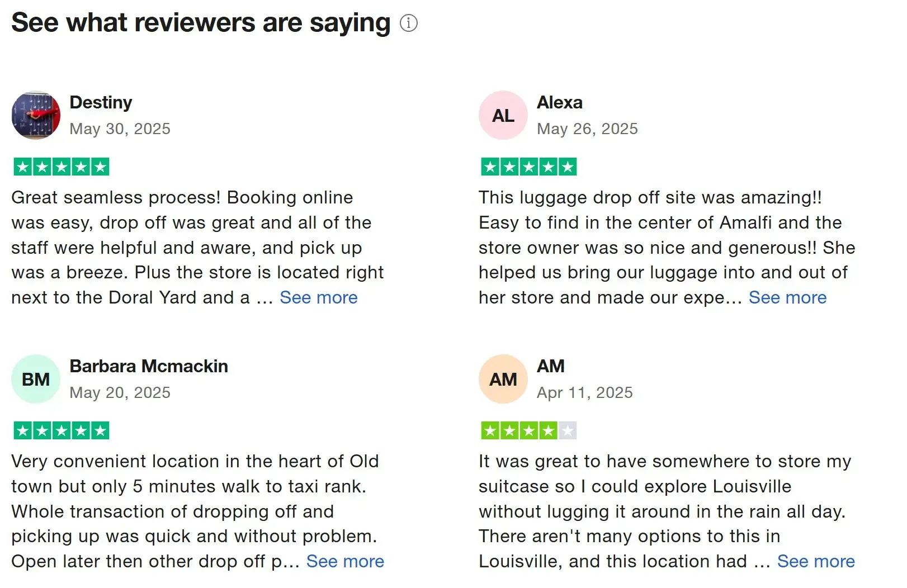Screen dimensions: 907x588
Task: Open Destiny's profile photo avatar
Action: (x=36, y=115)
